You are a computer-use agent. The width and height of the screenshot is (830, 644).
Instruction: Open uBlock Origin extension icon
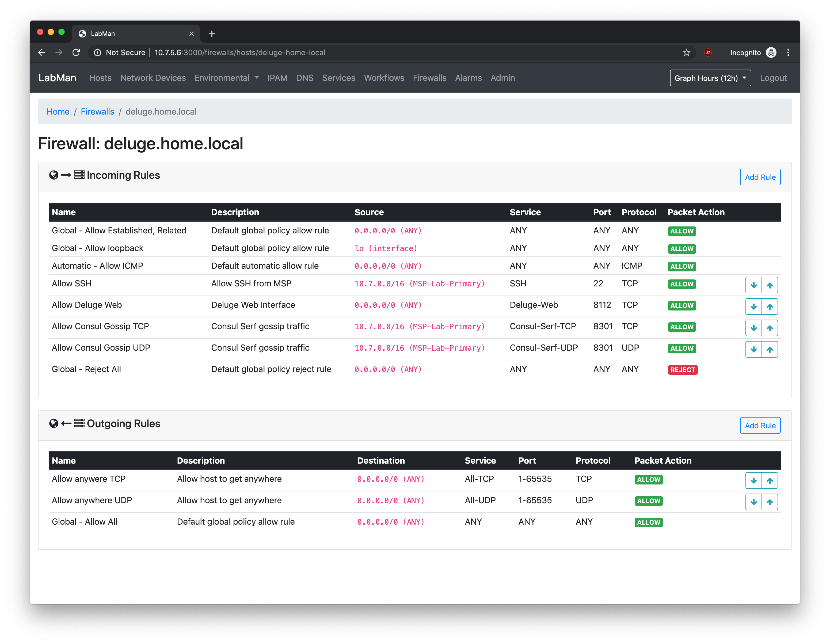click(x=708, y=52)
